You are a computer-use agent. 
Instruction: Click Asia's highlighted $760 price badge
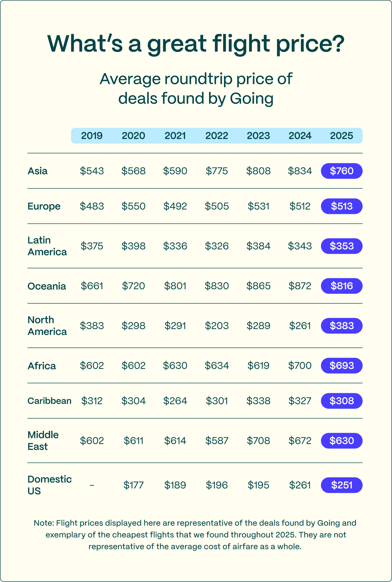342,171
